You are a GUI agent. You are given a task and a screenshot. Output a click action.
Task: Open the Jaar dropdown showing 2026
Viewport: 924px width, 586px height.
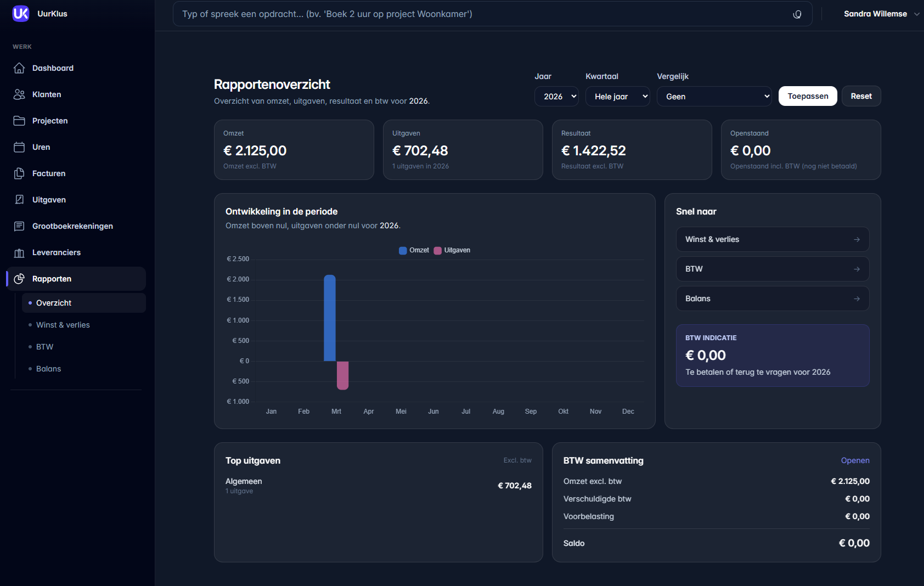[x=556, y=96]
